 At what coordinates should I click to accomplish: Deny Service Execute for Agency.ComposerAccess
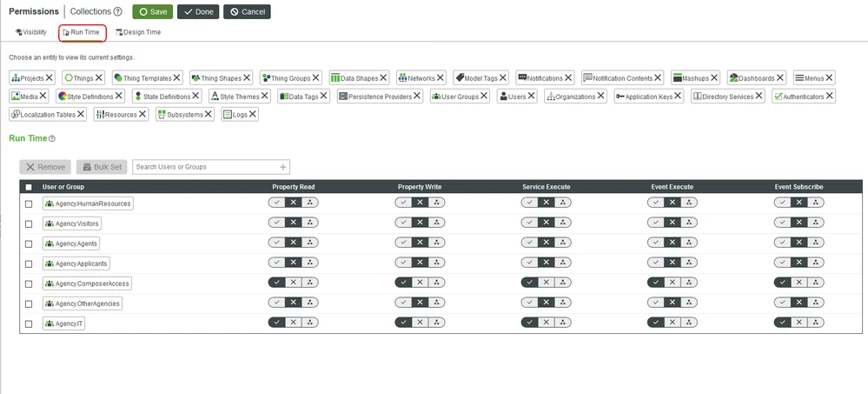tap(546, 283)
